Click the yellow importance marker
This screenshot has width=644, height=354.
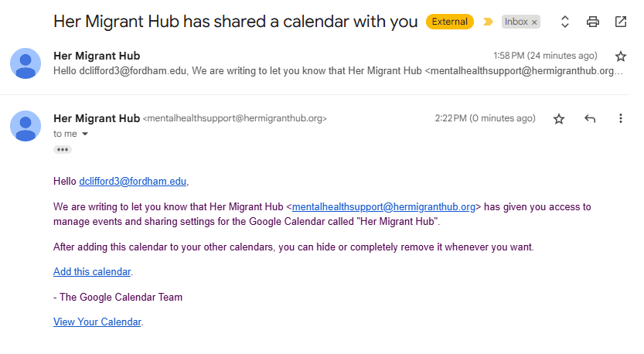tap(488, 22)
